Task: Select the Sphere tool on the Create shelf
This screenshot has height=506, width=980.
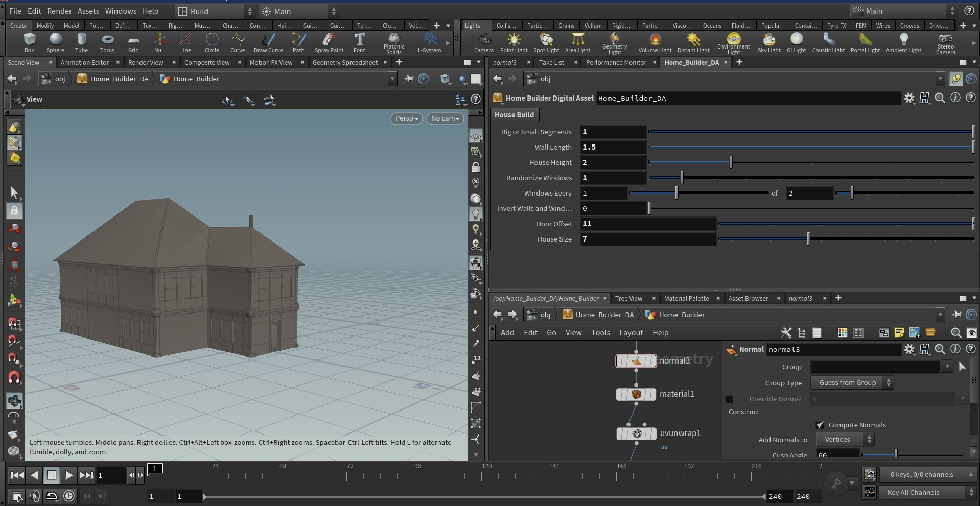Action: 55,43
